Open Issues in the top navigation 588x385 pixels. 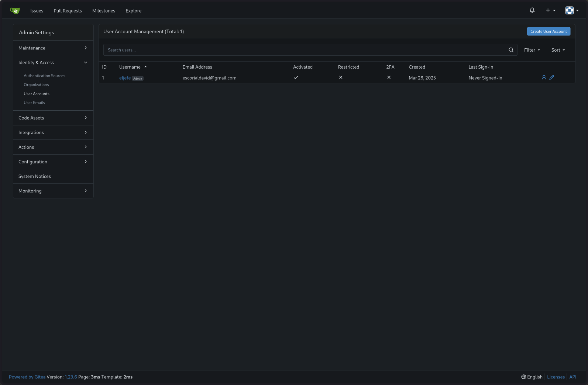point(37,11)
